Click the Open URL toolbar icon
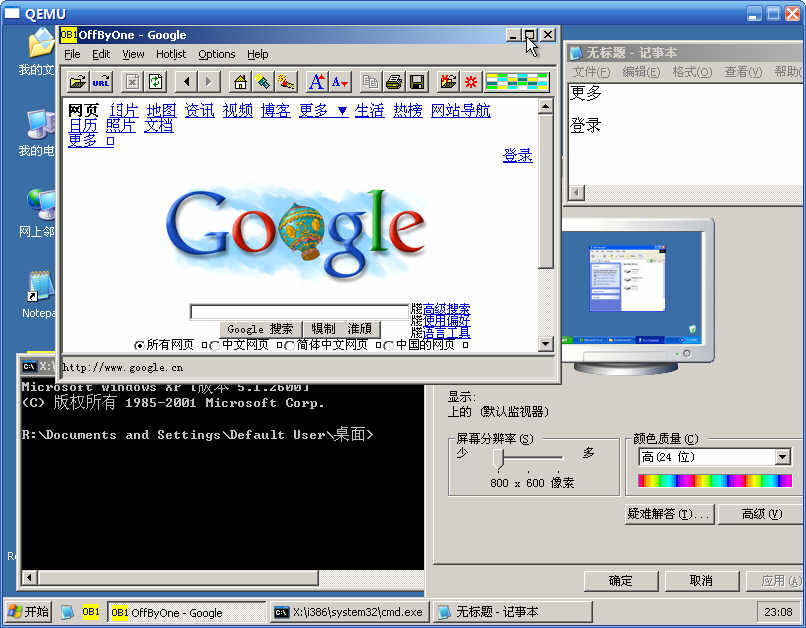The image size is (806, 628). point(101,82)
